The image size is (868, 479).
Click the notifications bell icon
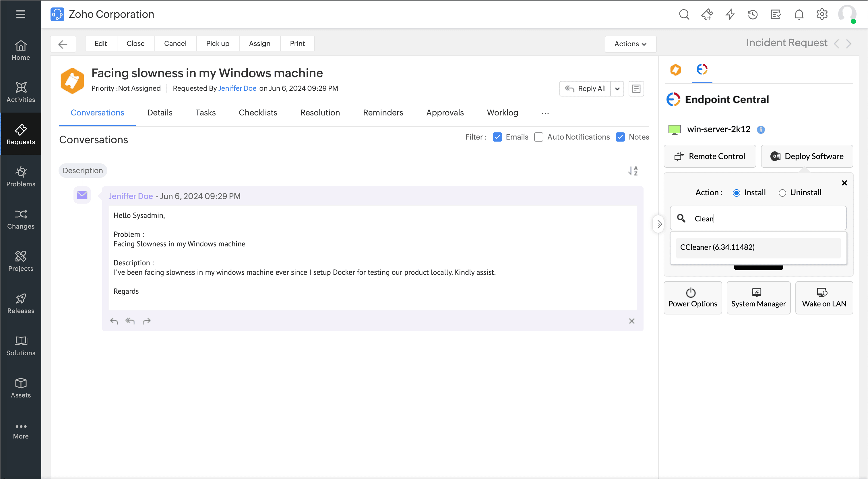tap(799, 14)
